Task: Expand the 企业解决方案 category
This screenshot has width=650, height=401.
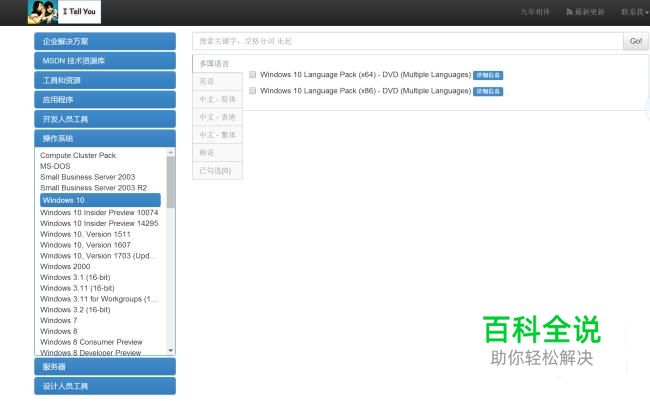Action: tap(105, 41)
